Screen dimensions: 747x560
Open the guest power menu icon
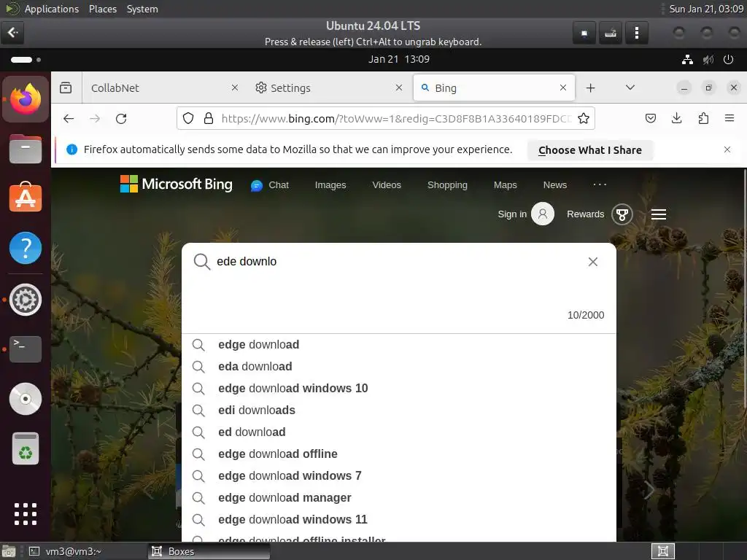pyautogui.click(x=728, y=60)
